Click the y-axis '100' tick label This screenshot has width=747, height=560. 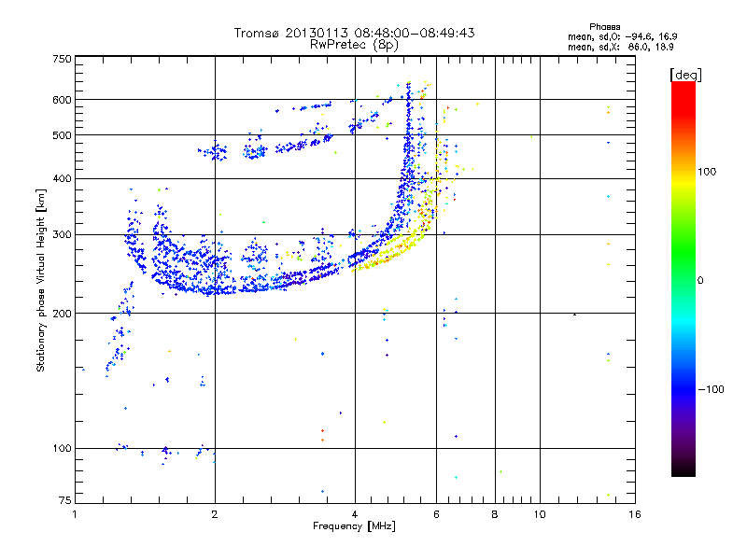pos(62,449)
